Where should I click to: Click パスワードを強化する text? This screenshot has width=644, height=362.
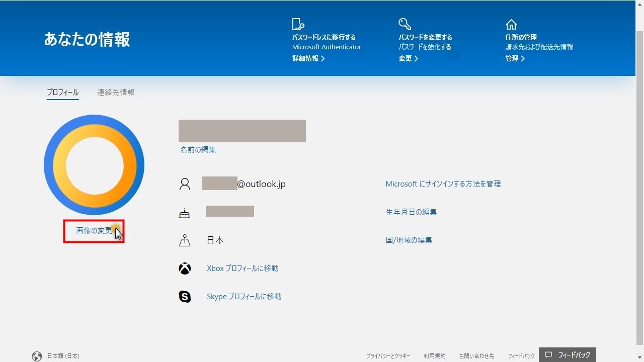click(425, 47)
